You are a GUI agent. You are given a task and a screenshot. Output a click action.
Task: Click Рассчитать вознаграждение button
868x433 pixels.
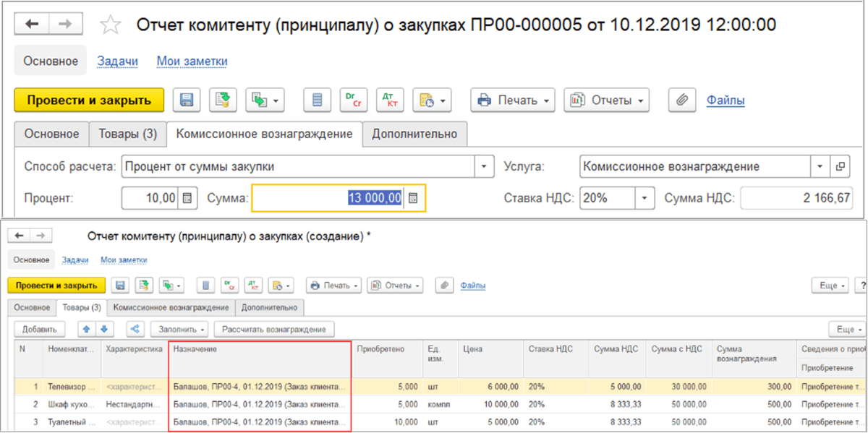click(x=274, y=329)
